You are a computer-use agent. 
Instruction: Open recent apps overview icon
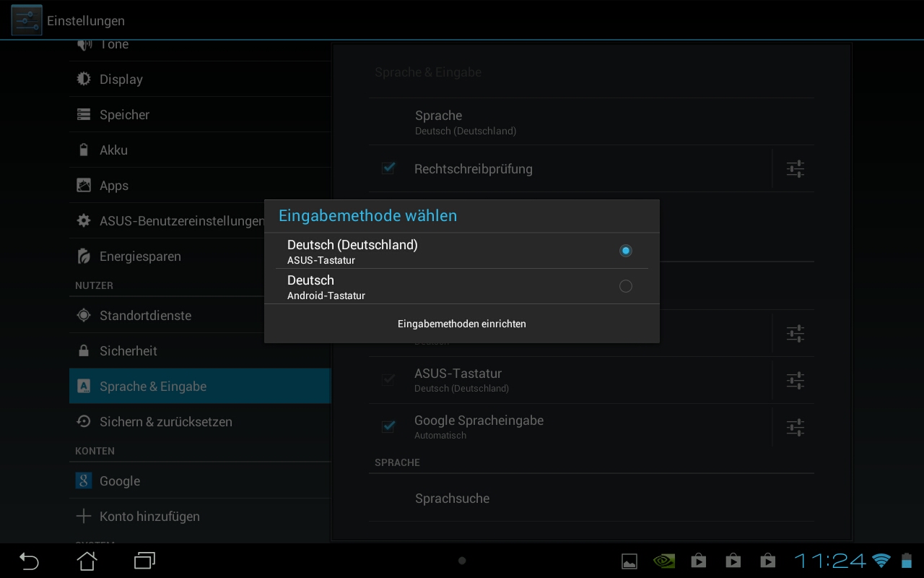pos(144,561)
